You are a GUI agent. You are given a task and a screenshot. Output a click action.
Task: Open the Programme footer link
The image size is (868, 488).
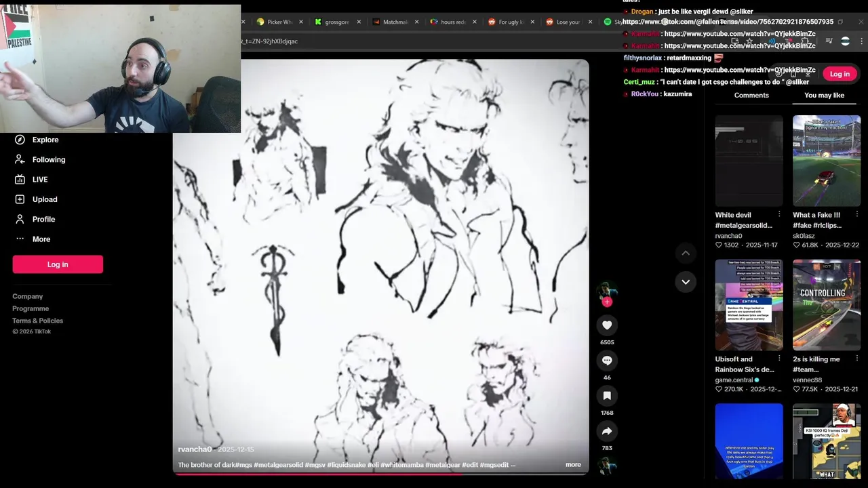pyautogui.click(x=31, y=308)
